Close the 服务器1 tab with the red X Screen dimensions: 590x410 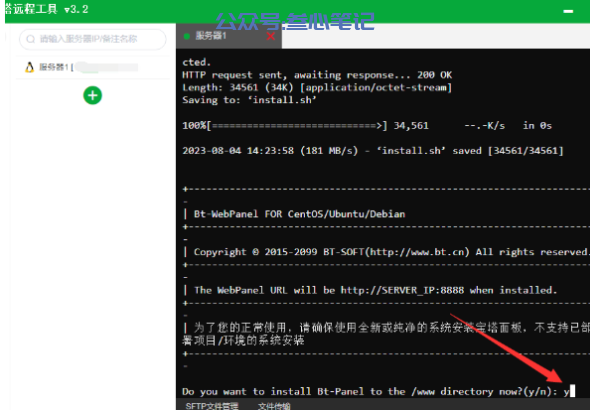(271, 36)
